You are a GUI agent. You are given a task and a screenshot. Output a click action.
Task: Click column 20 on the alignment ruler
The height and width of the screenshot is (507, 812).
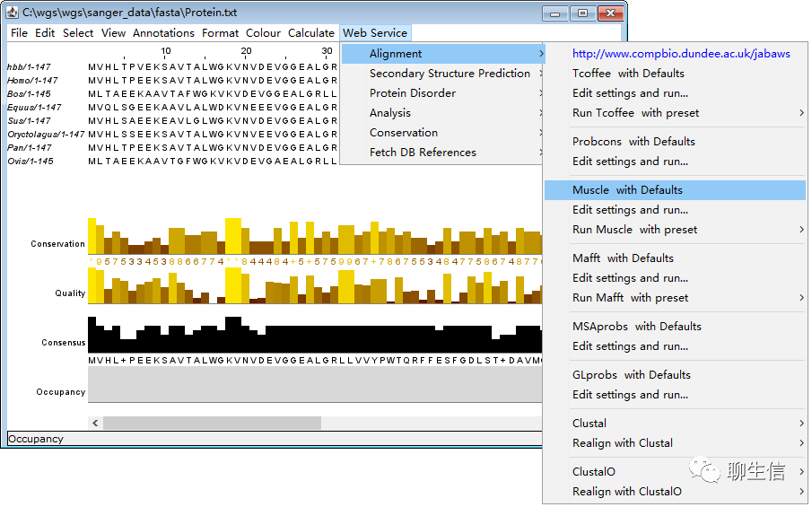[246, 51]
